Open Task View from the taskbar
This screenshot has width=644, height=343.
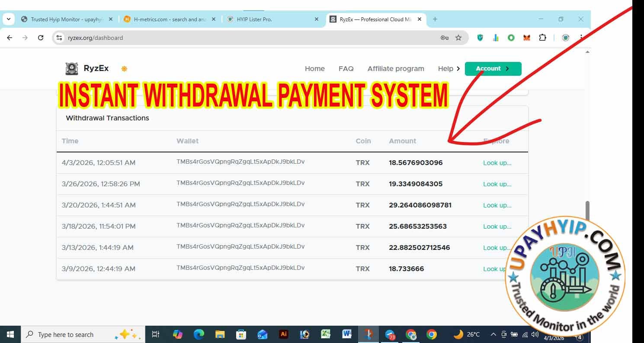point(156,334)
